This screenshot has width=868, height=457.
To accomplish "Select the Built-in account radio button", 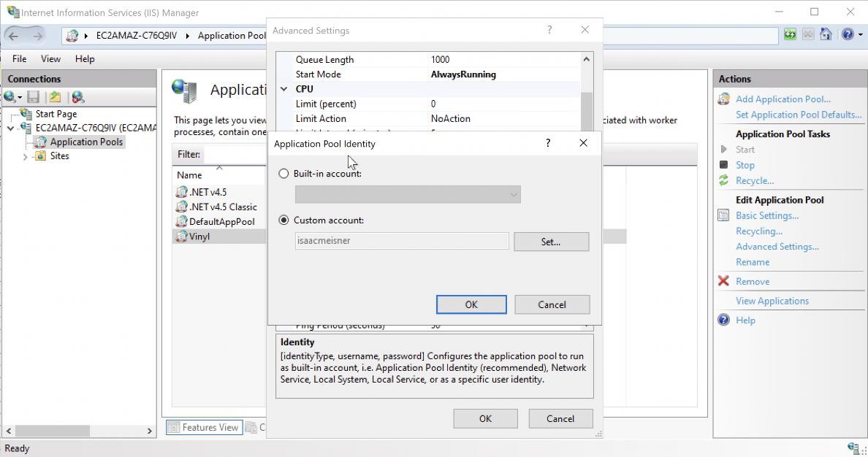I will pos(283,173).
